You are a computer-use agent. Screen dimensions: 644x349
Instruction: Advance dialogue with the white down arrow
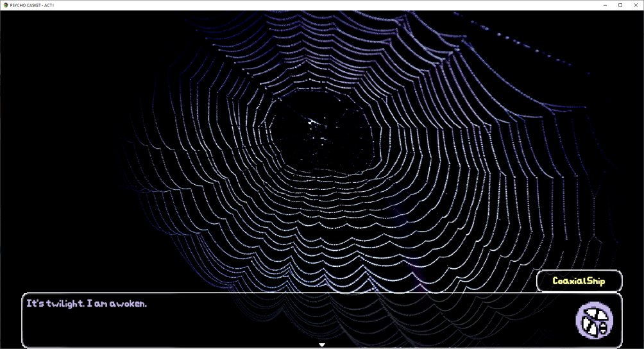(322, 345)
